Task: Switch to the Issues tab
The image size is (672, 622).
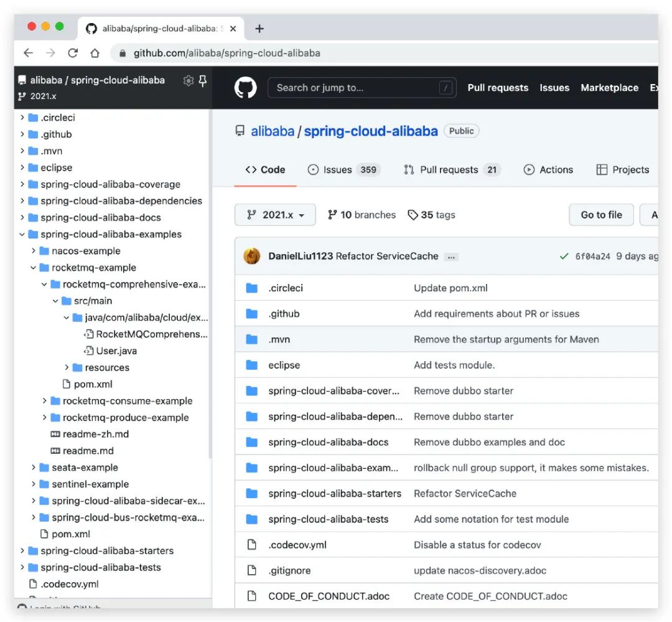Action: coord(343,169)
